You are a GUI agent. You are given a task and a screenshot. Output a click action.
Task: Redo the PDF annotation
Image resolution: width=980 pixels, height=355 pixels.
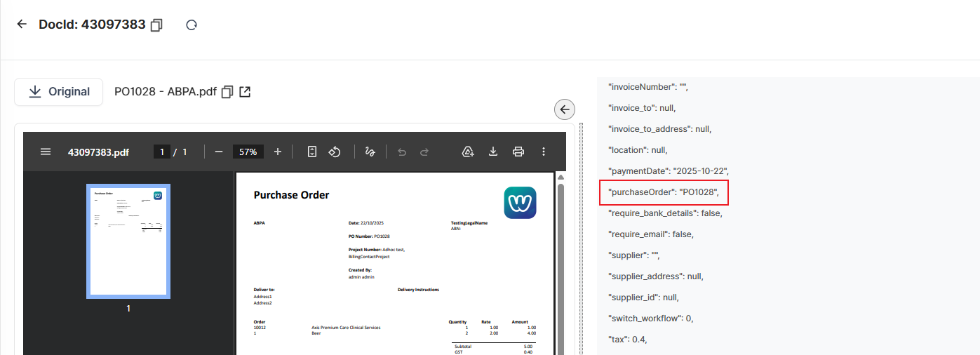click(424, 152)
